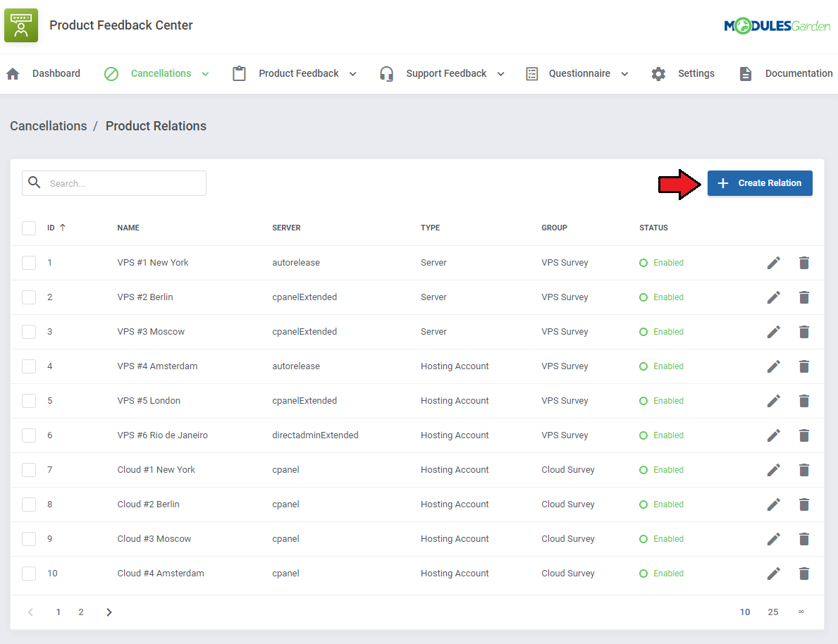Check the VPS #1 New York row checkbox
Screen dimensions: 838x644
29,263
